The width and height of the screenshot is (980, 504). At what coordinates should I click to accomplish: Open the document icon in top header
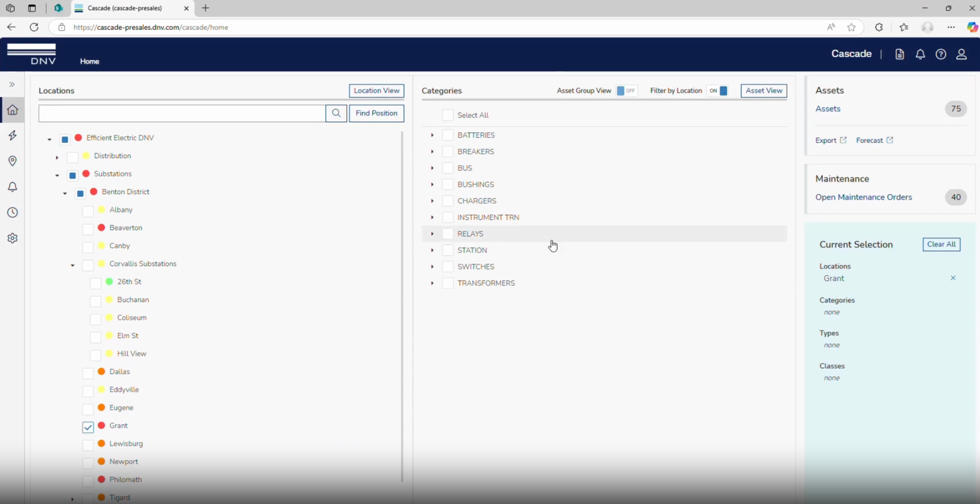click(x=900, y=54)
